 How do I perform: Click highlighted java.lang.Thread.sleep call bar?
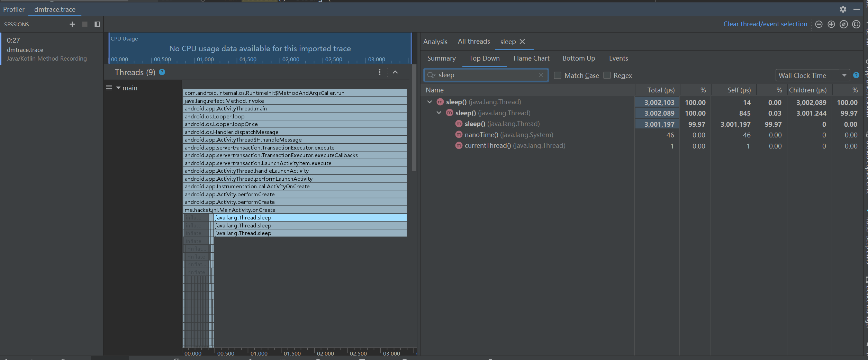(310, 217)
